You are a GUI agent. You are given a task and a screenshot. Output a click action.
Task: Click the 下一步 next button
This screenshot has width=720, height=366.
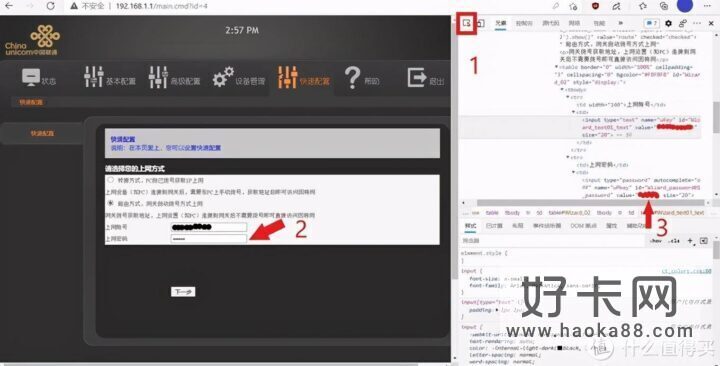(183, 292)
